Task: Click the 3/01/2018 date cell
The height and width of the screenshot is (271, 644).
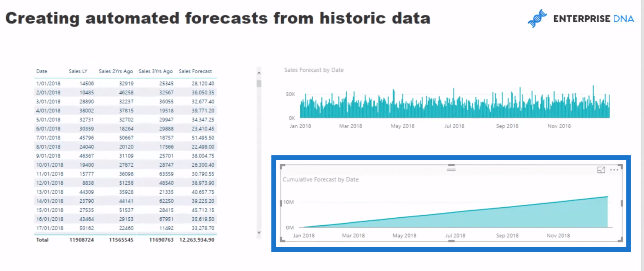Action: click(x=48, y=101)
